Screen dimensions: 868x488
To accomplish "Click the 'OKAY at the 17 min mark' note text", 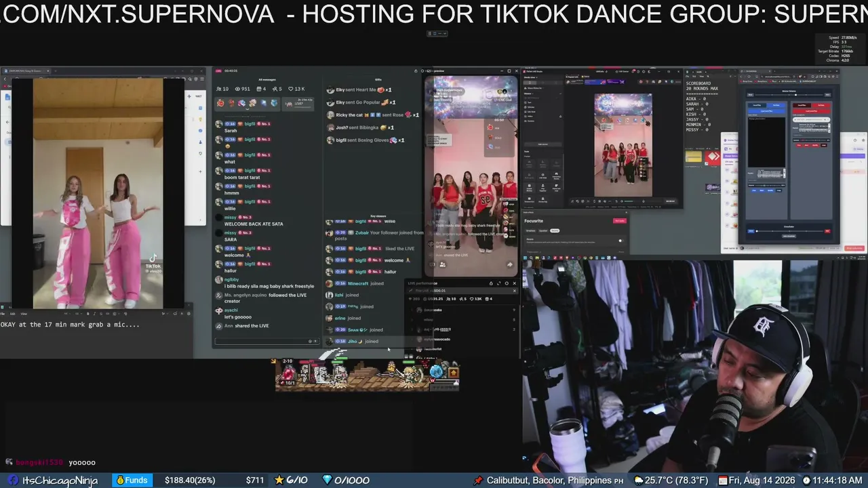I will click(71, 325).
